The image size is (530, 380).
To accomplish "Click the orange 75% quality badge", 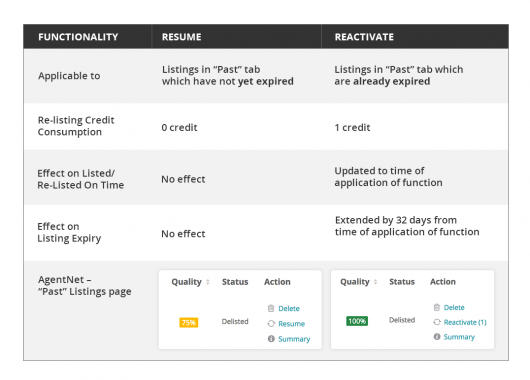I will pyautogui.click(x=189, y=323).
